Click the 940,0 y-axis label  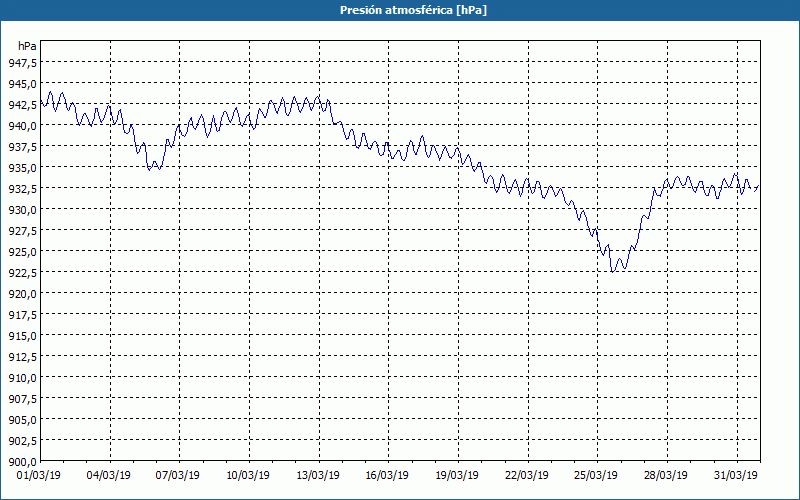click(x=22, y=126)
